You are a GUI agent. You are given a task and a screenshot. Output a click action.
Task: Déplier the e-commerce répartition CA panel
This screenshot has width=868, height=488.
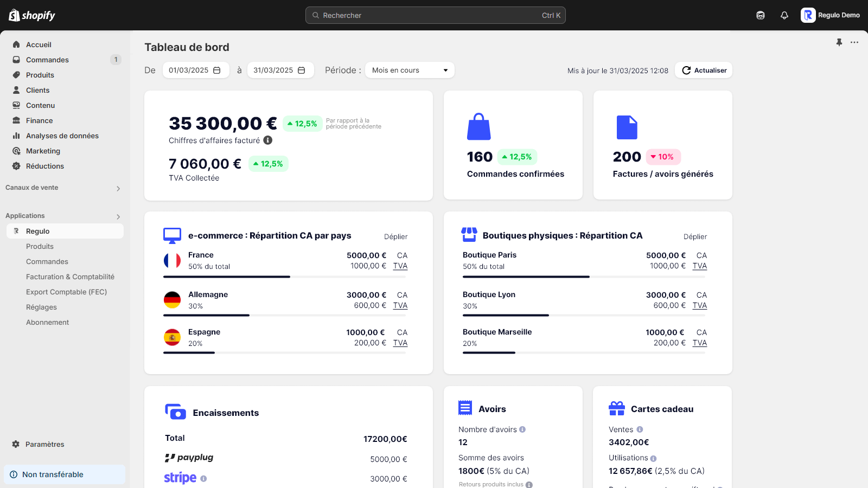[395, 236]
